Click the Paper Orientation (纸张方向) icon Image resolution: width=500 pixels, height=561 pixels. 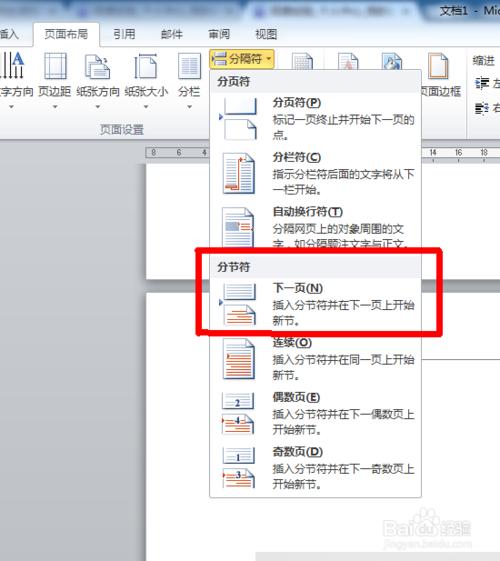click(97, 66)
